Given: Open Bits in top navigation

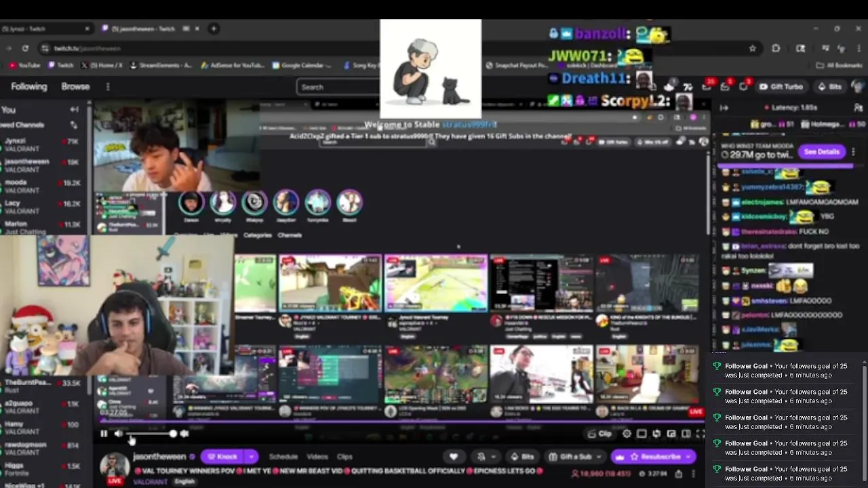Looking at the screenshot, I should 830,87.
